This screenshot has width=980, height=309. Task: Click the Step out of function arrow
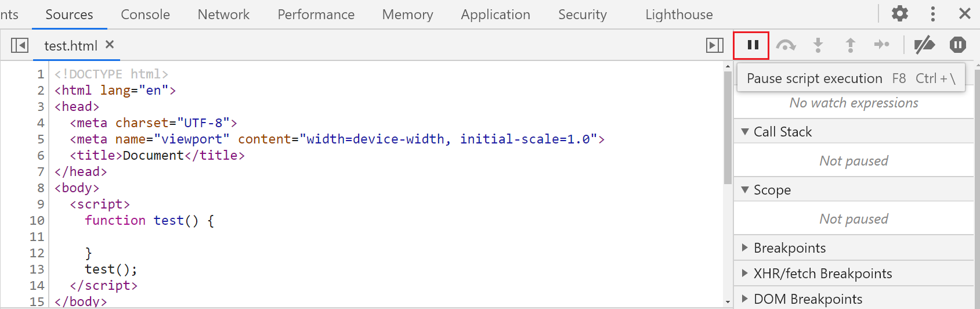point(851,45)
